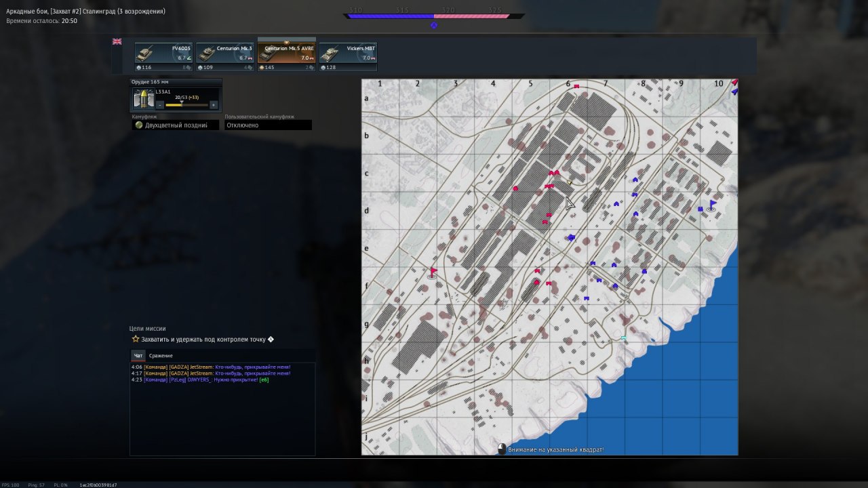The image size is (868, 488).
Task: Click the red arrow icon at map corner
Action: [734, 83]
